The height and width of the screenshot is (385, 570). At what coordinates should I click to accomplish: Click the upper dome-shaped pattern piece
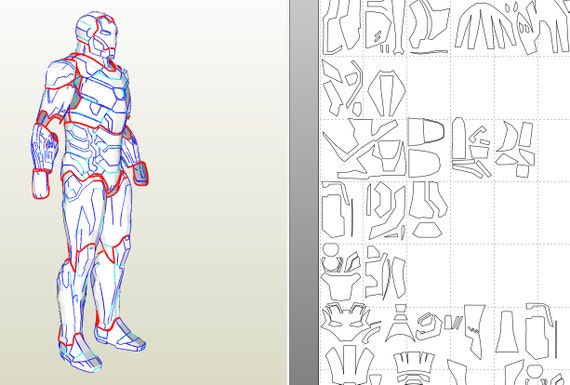point(426,132)
